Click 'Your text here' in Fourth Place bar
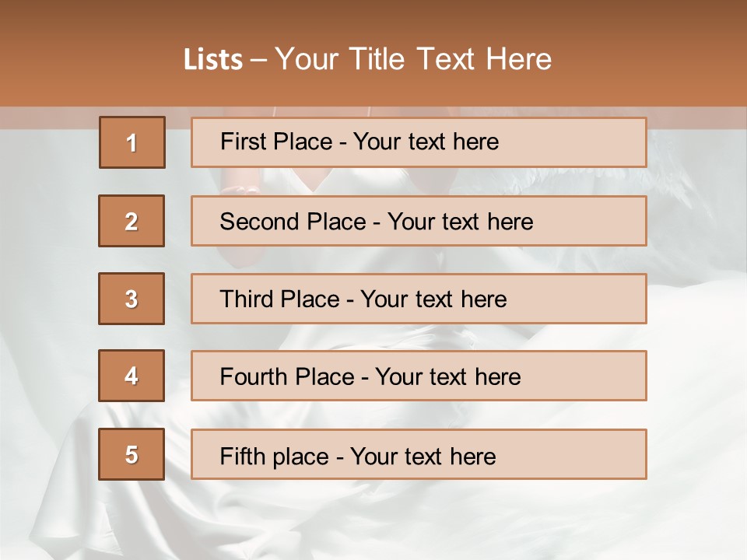Screen dimensions: 747x560 (x=448, y=377)
